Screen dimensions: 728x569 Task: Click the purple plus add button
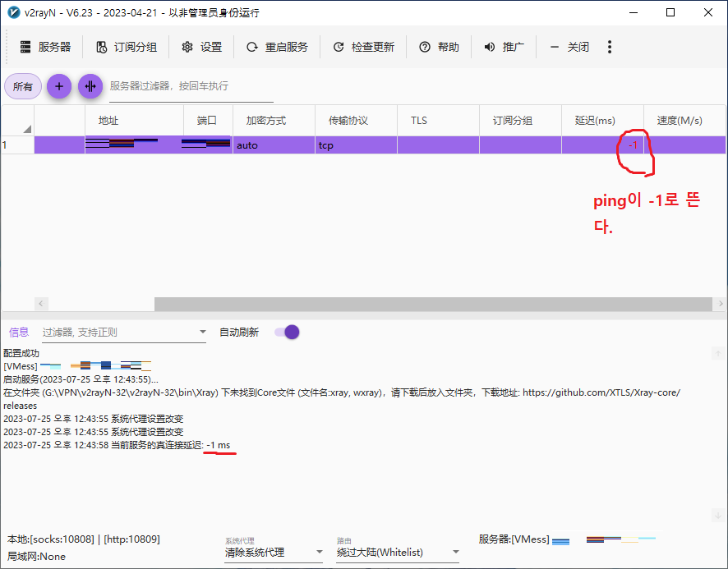[x=59, y=86]
